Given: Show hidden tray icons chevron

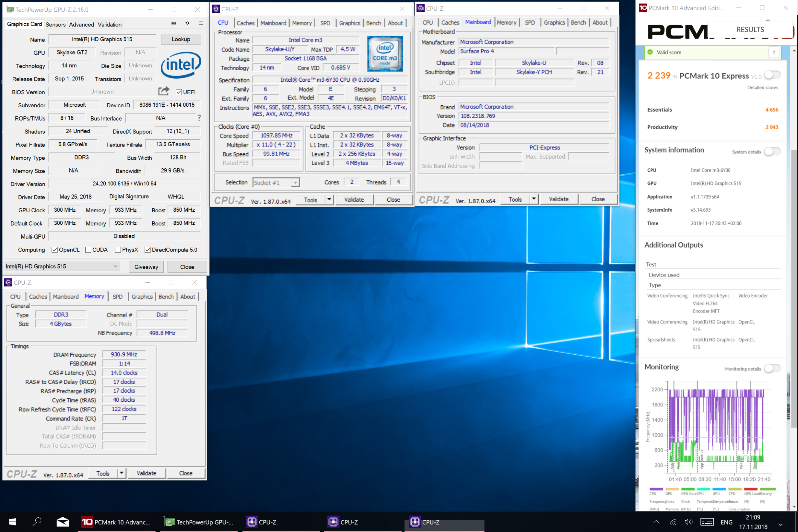Looking at the screenshot, I should coord(656,522).
